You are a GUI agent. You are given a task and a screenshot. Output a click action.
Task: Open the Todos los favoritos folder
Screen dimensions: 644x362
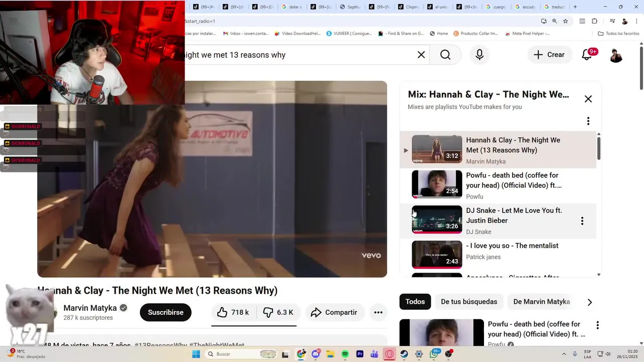[x=618, y=34]
